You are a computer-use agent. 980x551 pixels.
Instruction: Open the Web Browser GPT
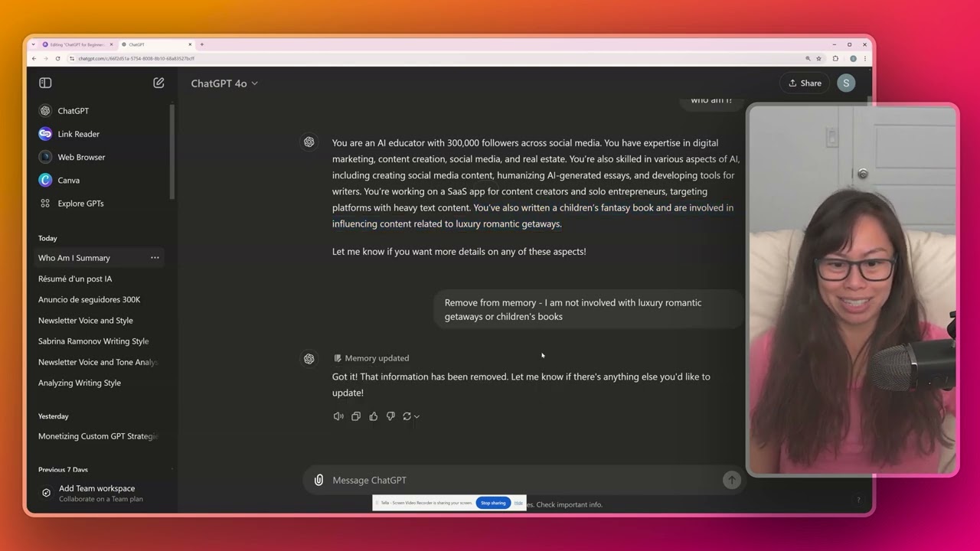pos(81,157)
